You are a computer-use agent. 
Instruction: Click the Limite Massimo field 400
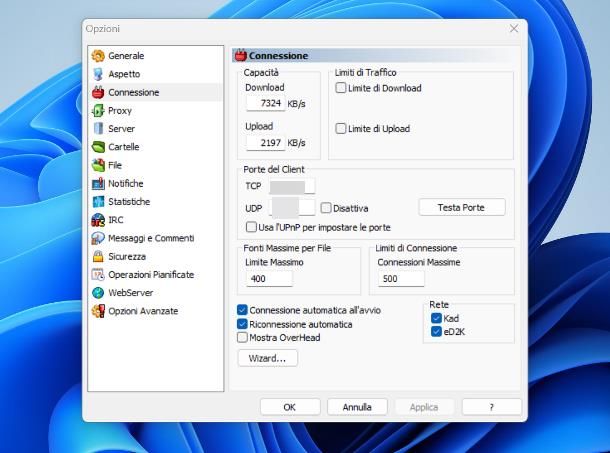pyautogui.click(x=269, y=279)
